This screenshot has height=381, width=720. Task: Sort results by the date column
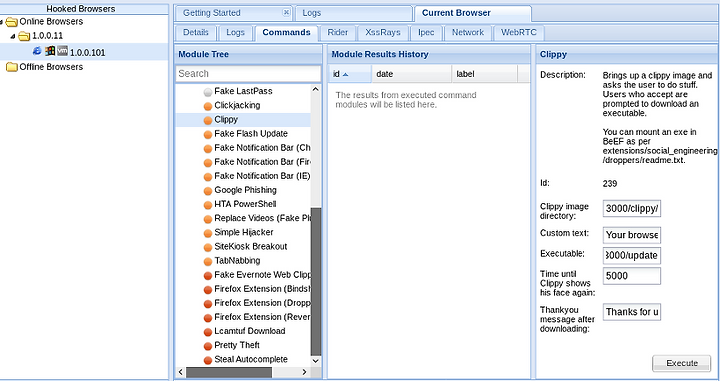tap(411, 74)
